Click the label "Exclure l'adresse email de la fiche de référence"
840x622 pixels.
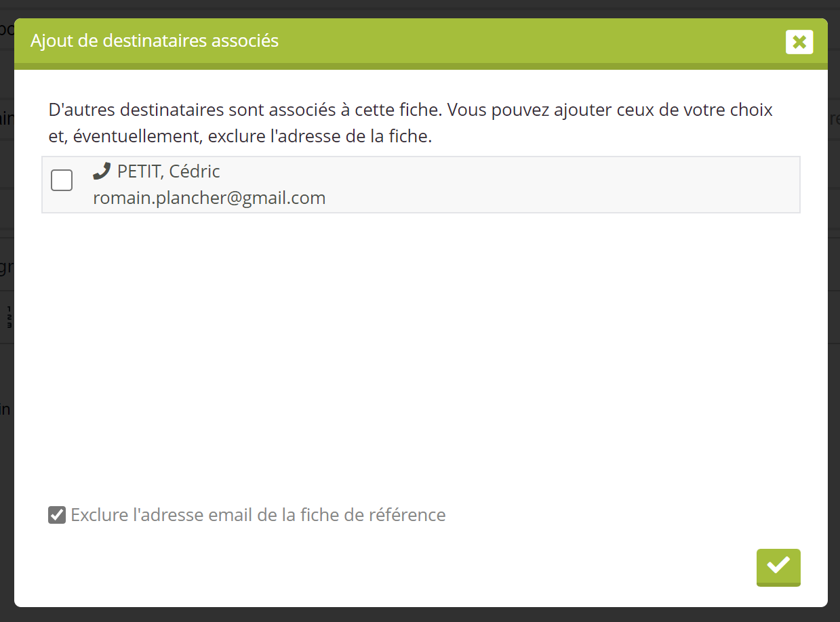pyautogui.click(x=258, y=515)
